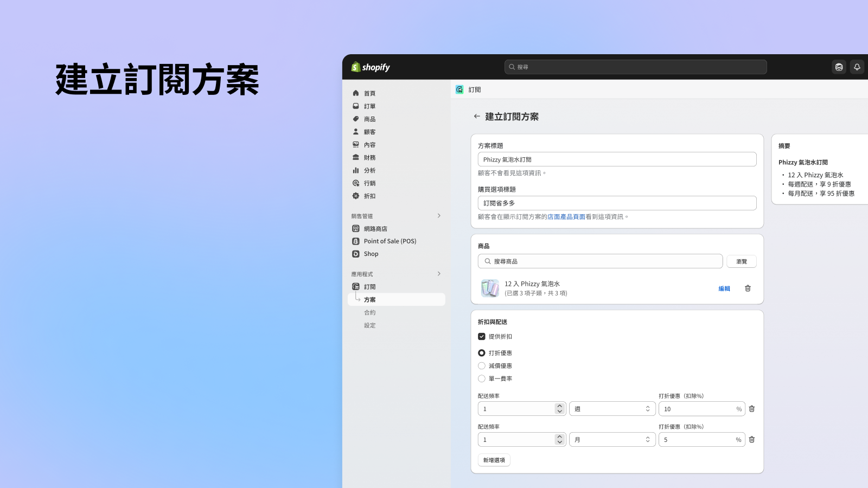Delete the weekly delivery option row
The width and height of the screenshot is (868, 488).
click(x=752, y=409)
